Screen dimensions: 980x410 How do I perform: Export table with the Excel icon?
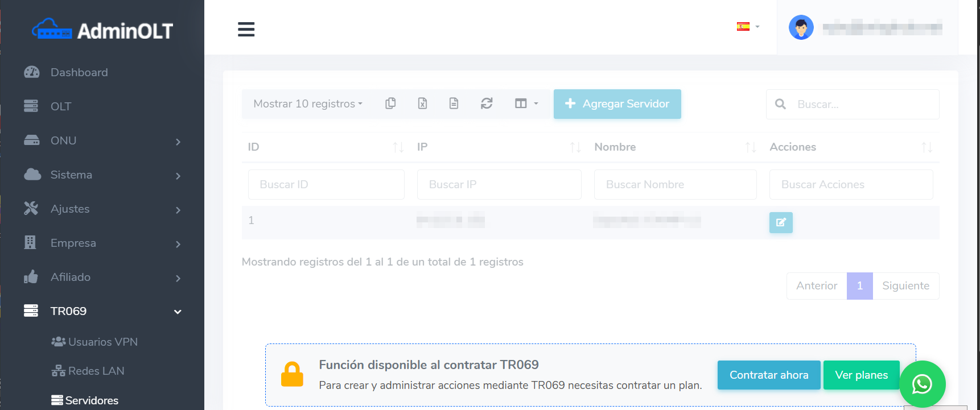422,103
